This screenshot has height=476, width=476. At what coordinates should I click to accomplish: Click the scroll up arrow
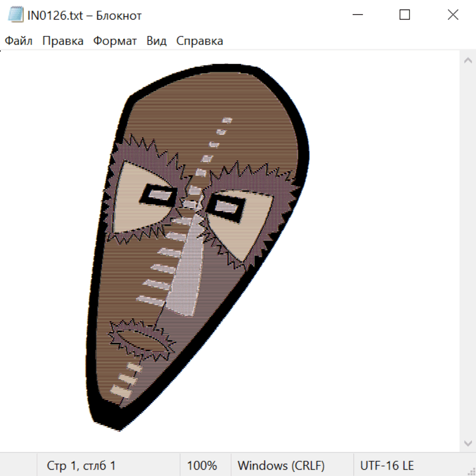468,60
